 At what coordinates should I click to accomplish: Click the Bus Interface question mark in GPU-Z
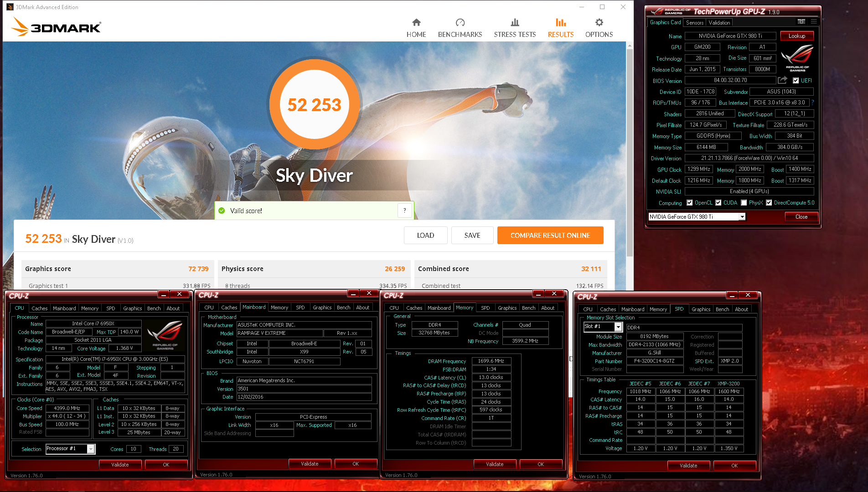coord(812,102)
